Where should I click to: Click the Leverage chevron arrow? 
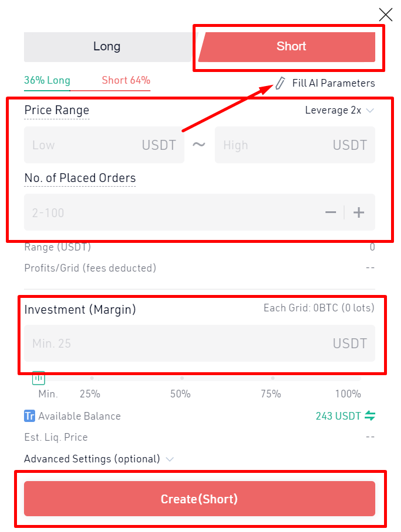pyautogui.click(x=370, y=111)
